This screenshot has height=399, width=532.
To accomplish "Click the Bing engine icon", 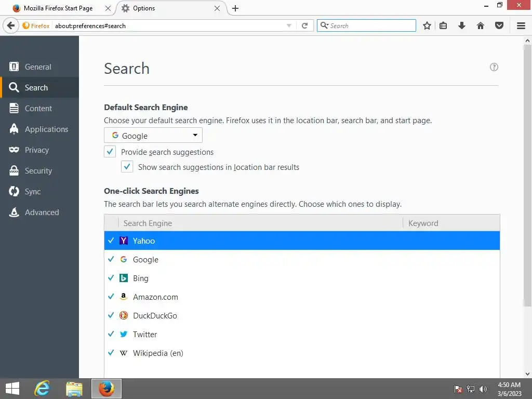I will 124,278.
